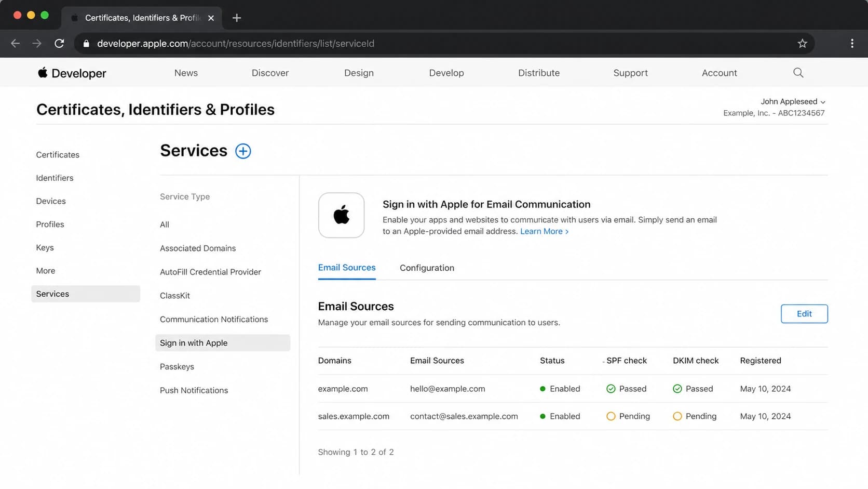The width and height of the screenshot is (868, 489).
Task: Close the Certificates browser tab
Action: pos(211,18)
